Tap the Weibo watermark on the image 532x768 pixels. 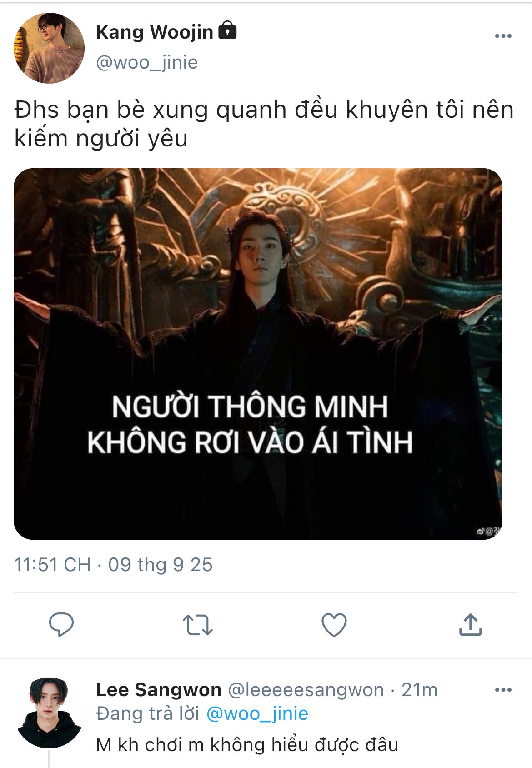click(x=487, y=531)
